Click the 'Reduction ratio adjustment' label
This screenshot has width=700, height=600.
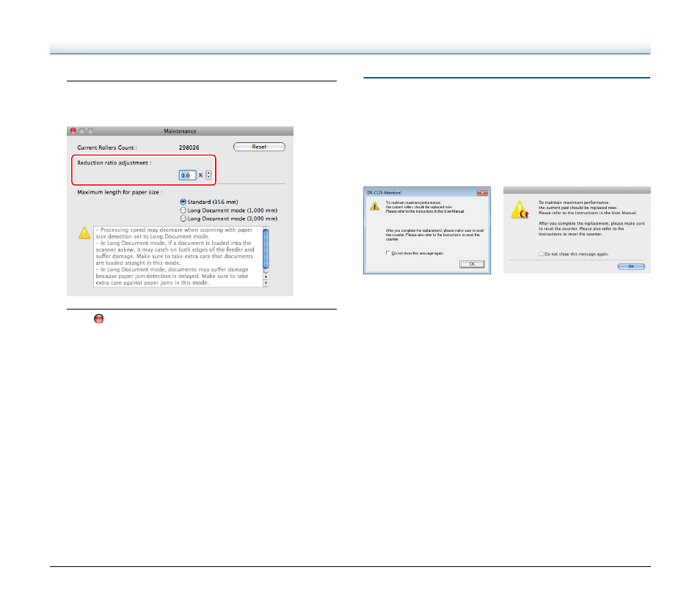114,163
